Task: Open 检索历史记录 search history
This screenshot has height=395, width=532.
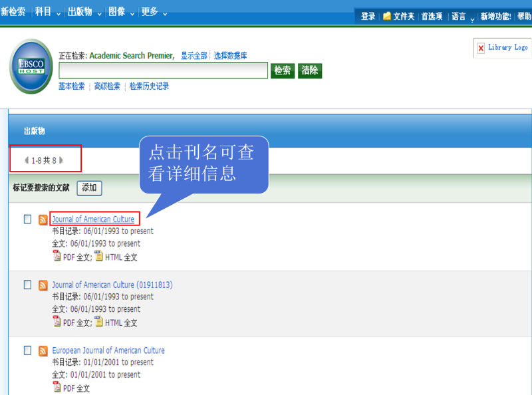Action: pos(149,86)
